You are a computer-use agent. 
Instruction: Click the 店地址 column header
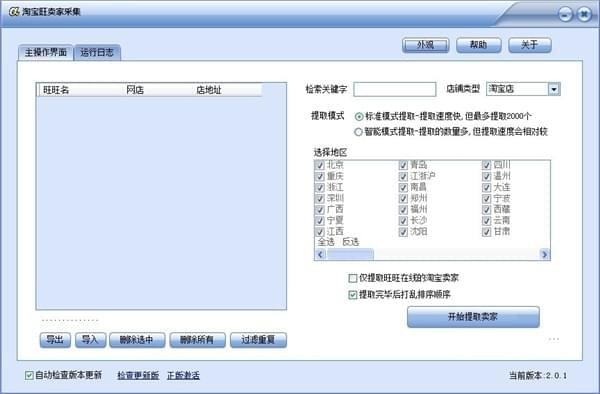pyautogui.click(x=227, y=90)
